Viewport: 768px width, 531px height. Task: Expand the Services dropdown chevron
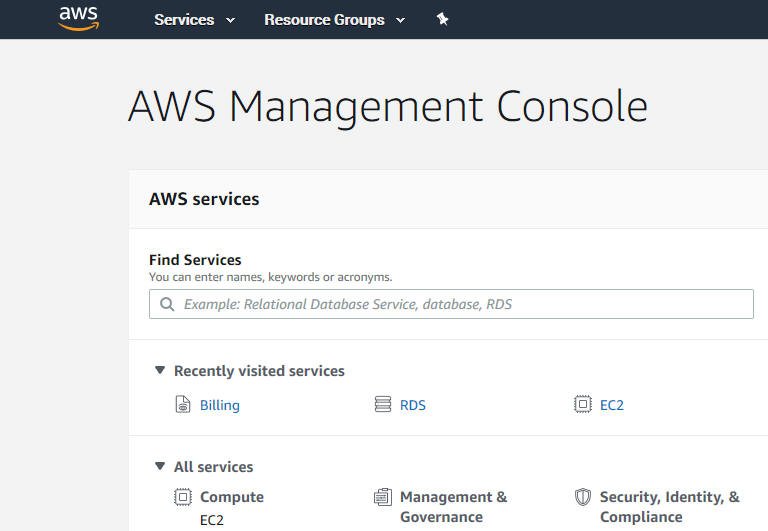point(230,20)
